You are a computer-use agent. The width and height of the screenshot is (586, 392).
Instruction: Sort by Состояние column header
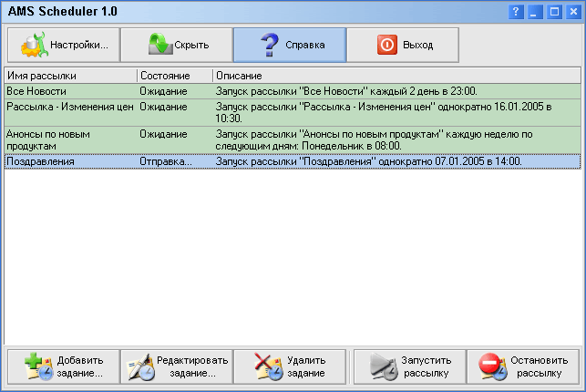[x=174, y=75]
